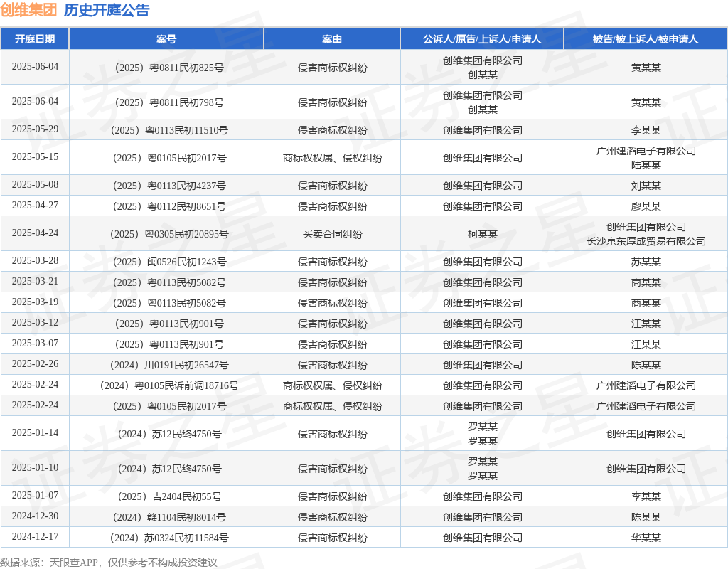
Task: Select case number 粤0113民初11510号
Action: (169, 131)
